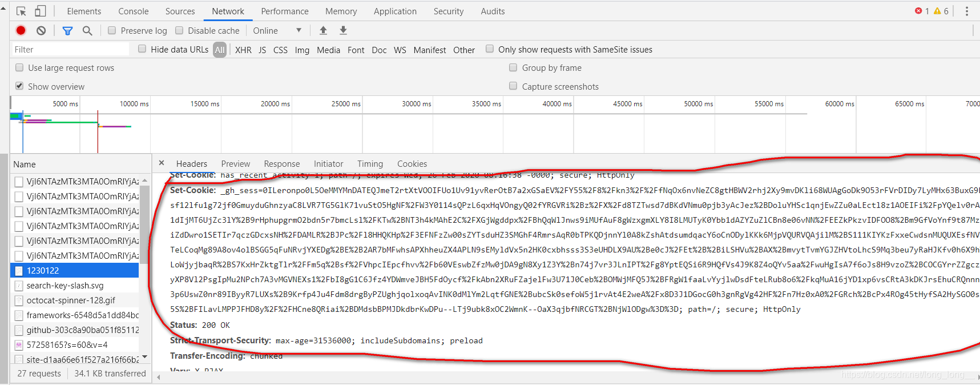Filter requests by Img
This screenshot has width=980, height=385.
(302, 50)
